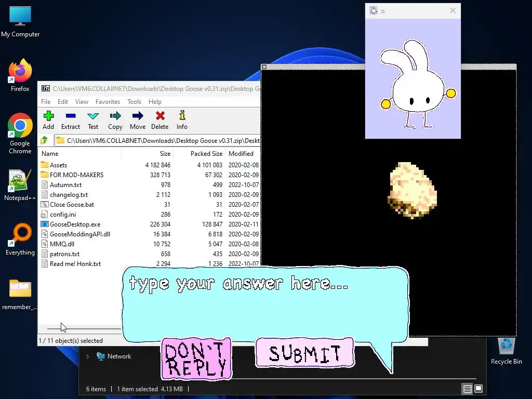Switch to large icons view in Explorer status bar

point(478,389)
